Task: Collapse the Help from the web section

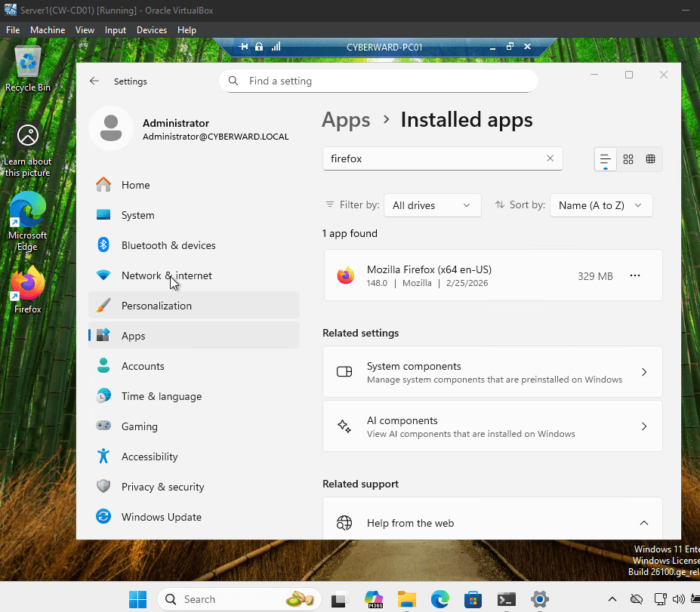Action: pos(644,523)
